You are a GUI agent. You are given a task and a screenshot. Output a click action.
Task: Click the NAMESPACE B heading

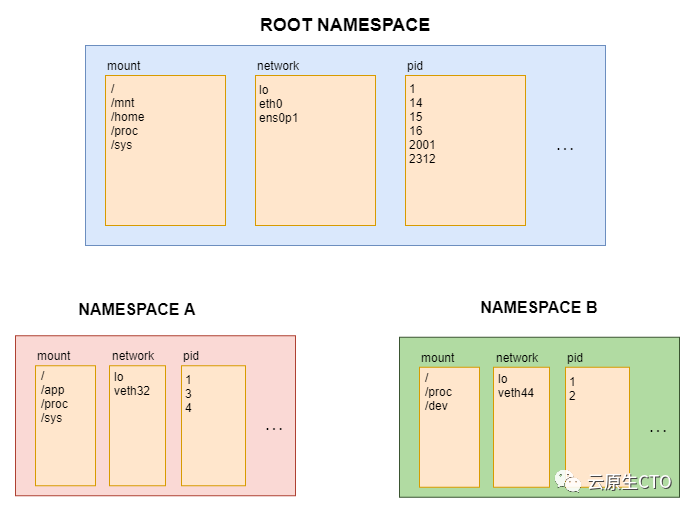[539, 307]
